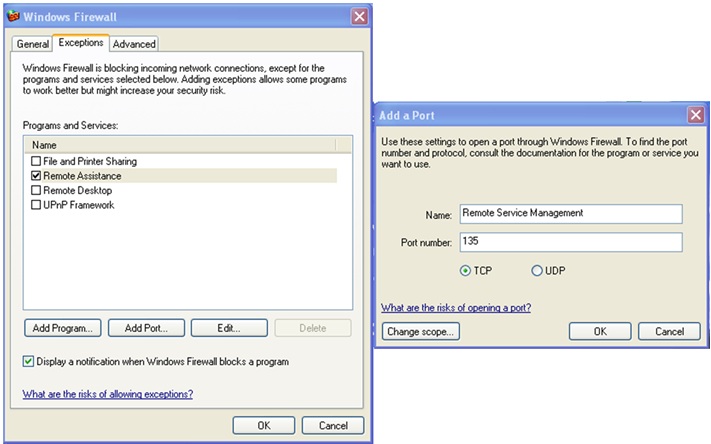Image resolution: width=711 pixels, height=444 pixels.
Task: Uncheck the Remote Assistance checkbox
Action: click(36, 176)
